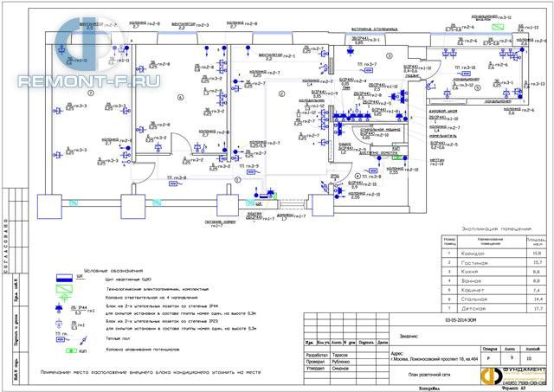Select the outlined IP23 socket legend symbol
This screenshot has height=392, width=554.
[x=59, y=323]
